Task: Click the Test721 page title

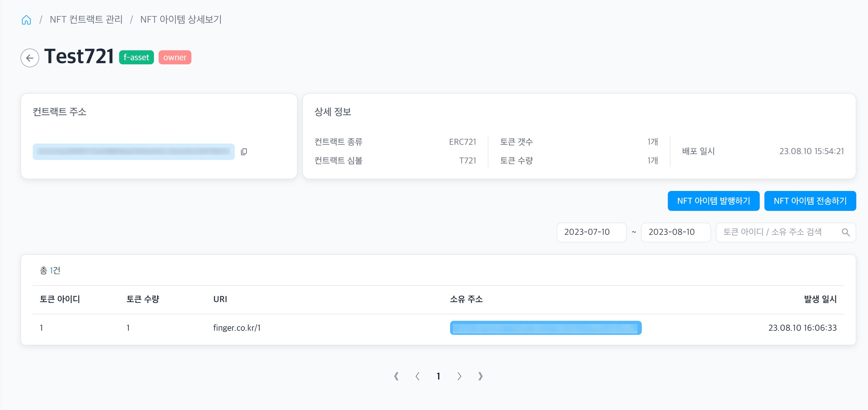Action: tap(79, 56)
